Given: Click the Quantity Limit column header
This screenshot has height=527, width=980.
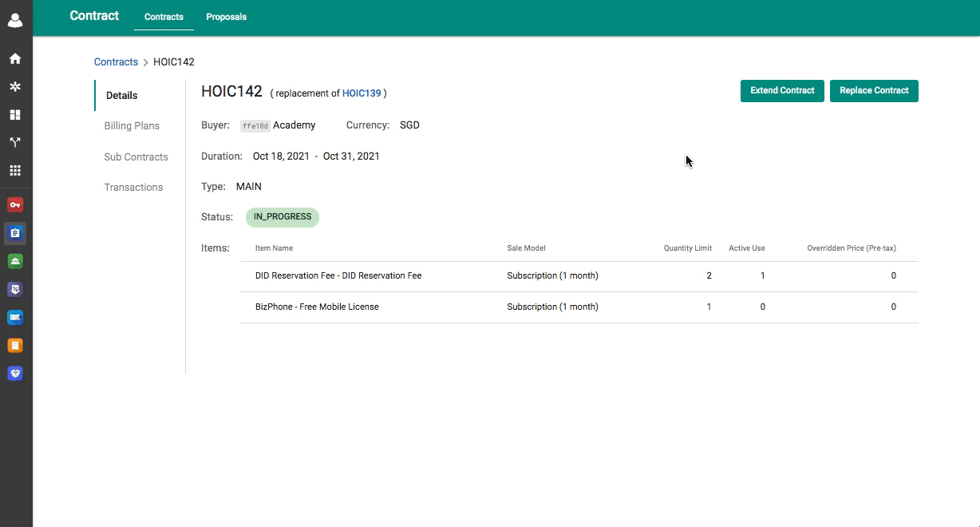Looking at the screenshot, I should 688,248.
